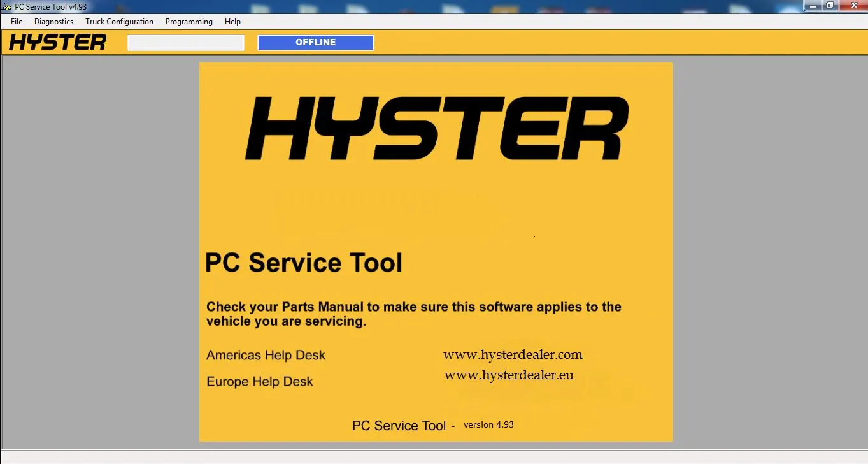Click the blue OFFLINE status indicator
868x464 pixels.
coord(315,43)
